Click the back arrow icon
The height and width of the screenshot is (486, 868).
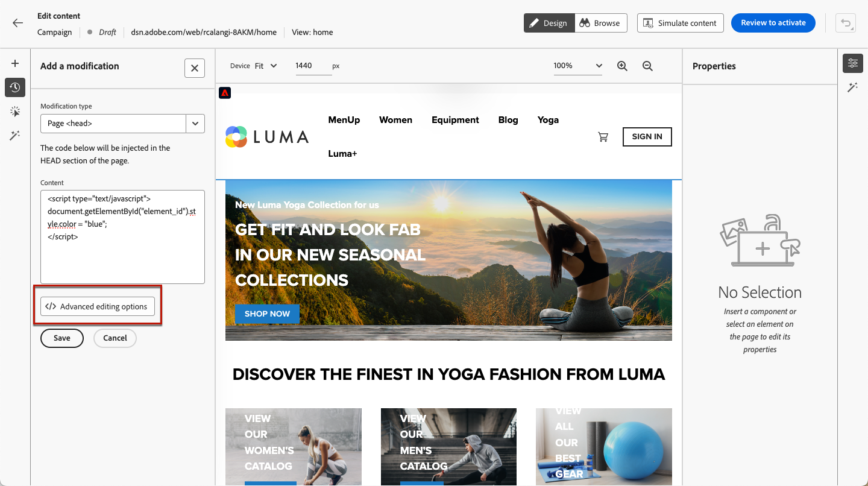(x=17, y=23)
